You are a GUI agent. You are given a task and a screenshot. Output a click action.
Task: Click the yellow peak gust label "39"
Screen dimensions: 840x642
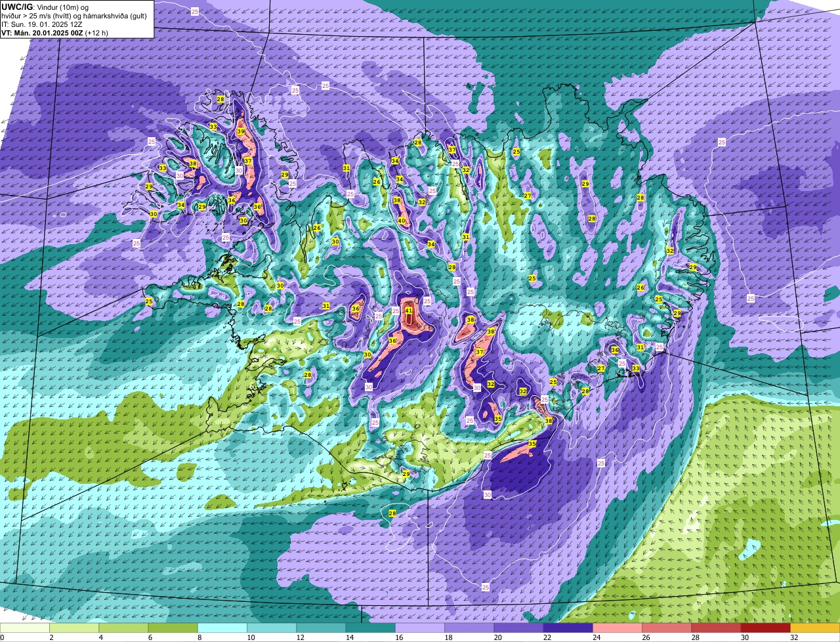point(241,132)
